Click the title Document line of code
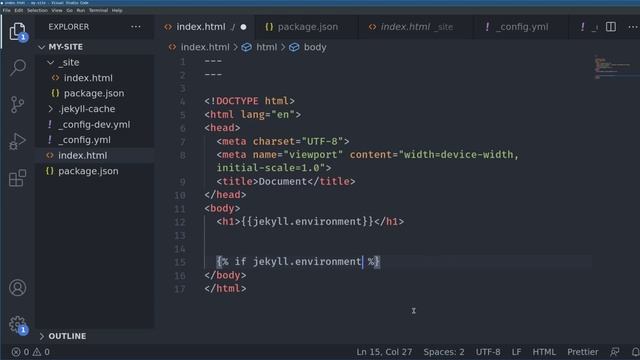 (x=286, y=182)
